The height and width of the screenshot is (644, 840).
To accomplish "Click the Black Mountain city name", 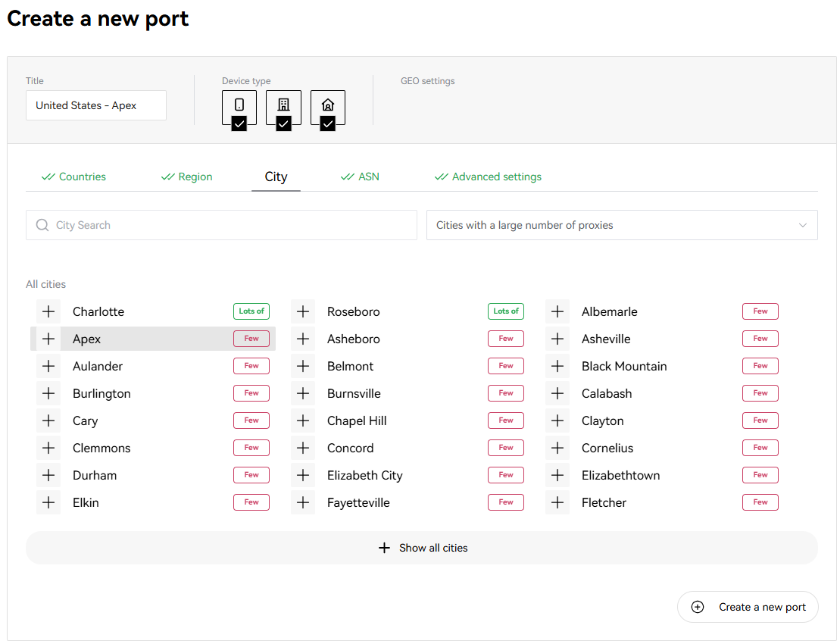I will pos(624,367).
